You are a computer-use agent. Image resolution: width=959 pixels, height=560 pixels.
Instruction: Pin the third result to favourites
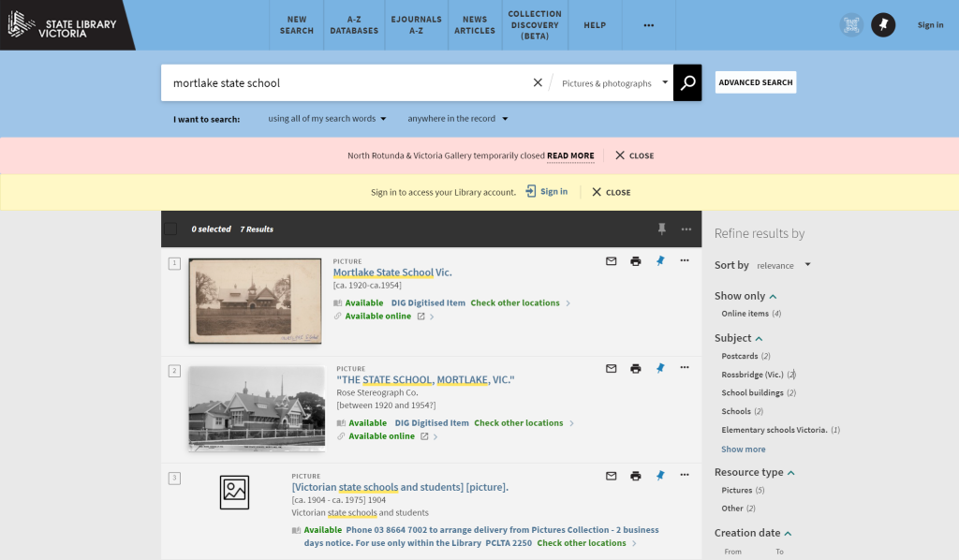click(x=660, y=476)
